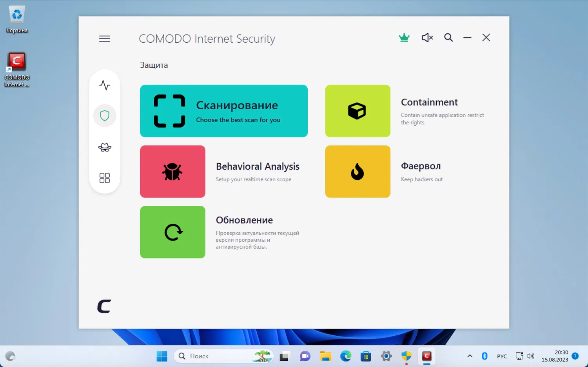Screen dimensions: 588x367
Task: Click 'Contain unsafe application restrict the rights' text
Action: (x=443, y=119)
